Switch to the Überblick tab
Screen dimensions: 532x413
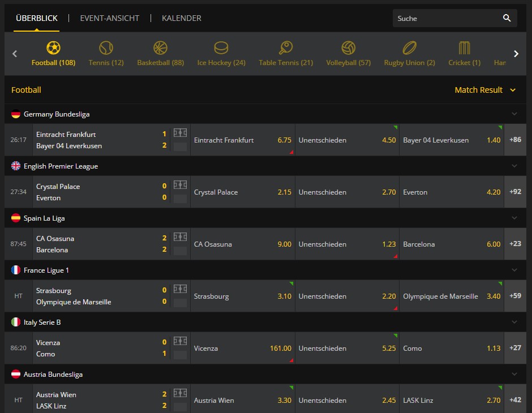pyautogui.click(x=37, y=18)
